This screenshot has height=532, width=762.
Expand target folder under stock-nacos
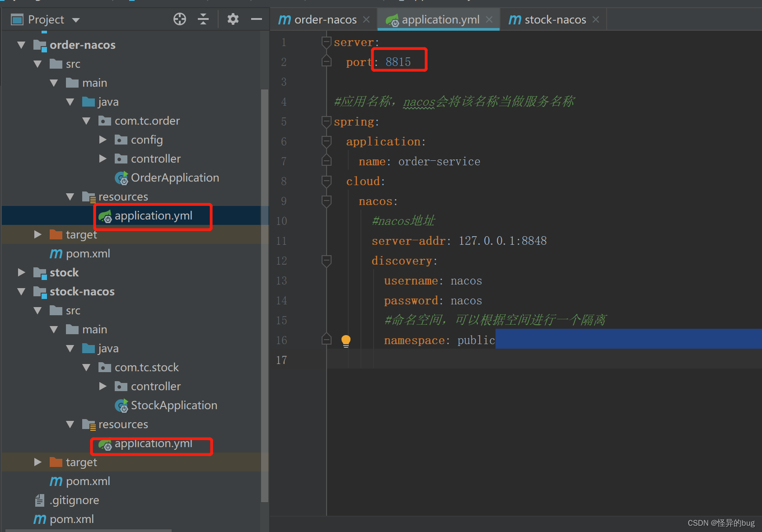[x=37, y=462]
